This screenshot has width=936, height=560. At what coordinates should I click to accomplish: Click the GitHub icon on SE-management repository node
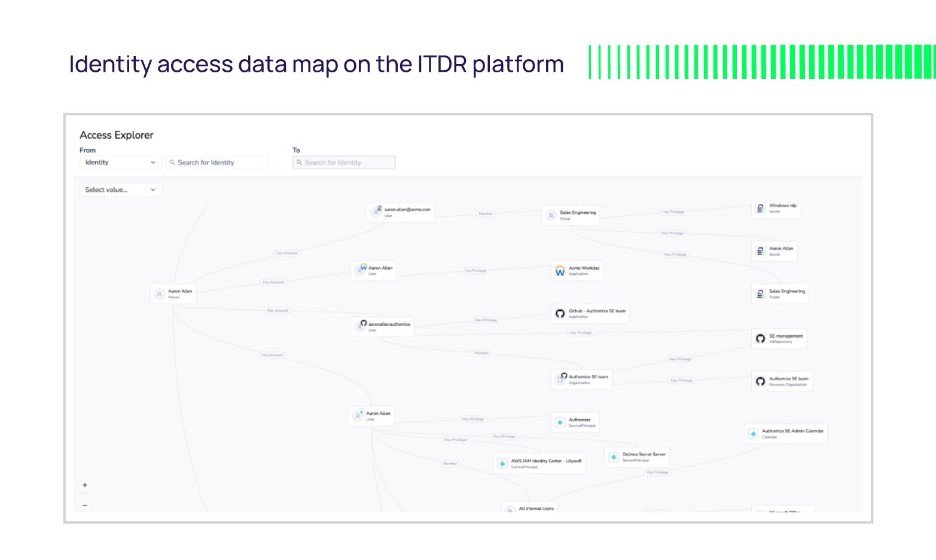(x=761, y=338)
